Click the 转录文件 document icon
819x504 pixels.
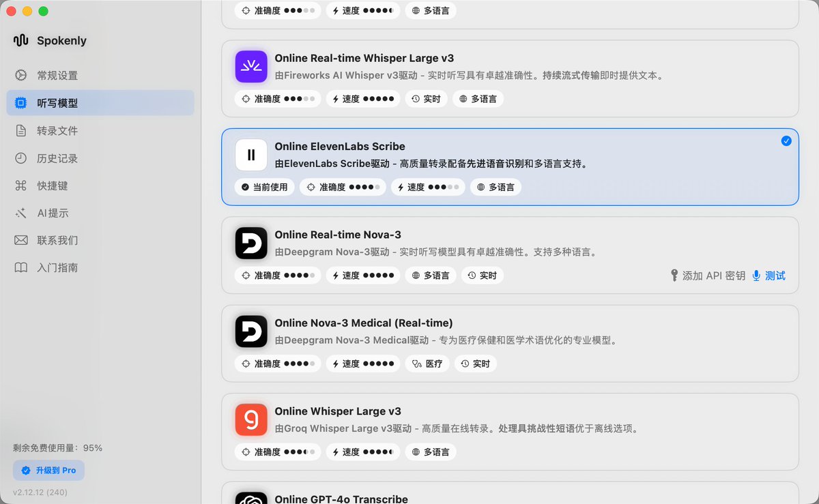click(x=21, y=131)
